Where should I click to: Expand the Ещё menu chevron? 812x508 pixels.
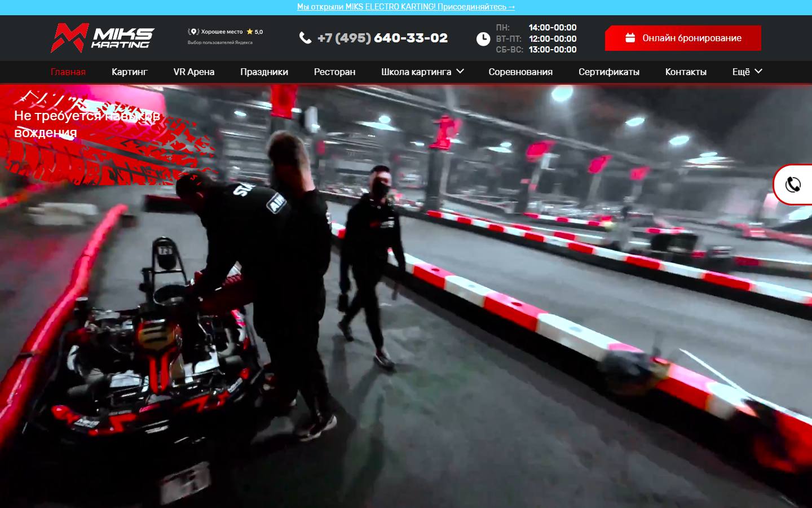(x=758, y=71)
